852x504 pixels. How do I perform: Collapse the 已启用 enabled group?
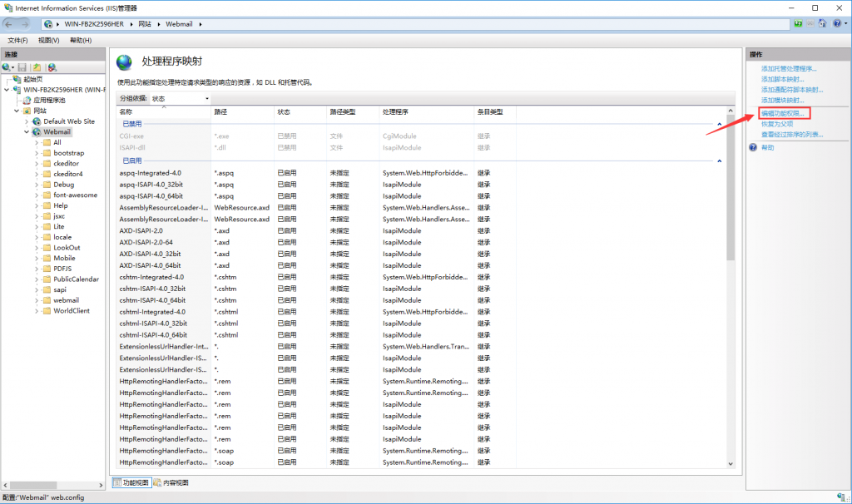(720, 161)
